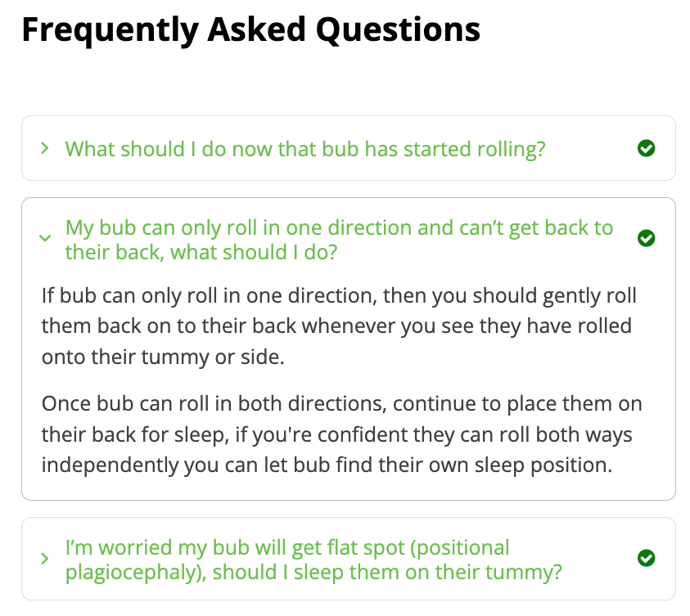Viewport: 690px width, 616px height.
Task: Expand chevron beside "bub has started rolling" question
Action: [x=45, y=148]
